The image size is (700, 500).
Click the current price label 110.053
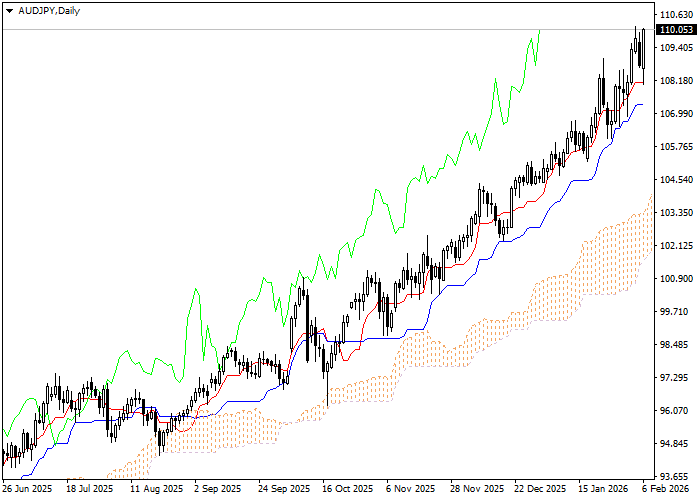coord(677,30)
